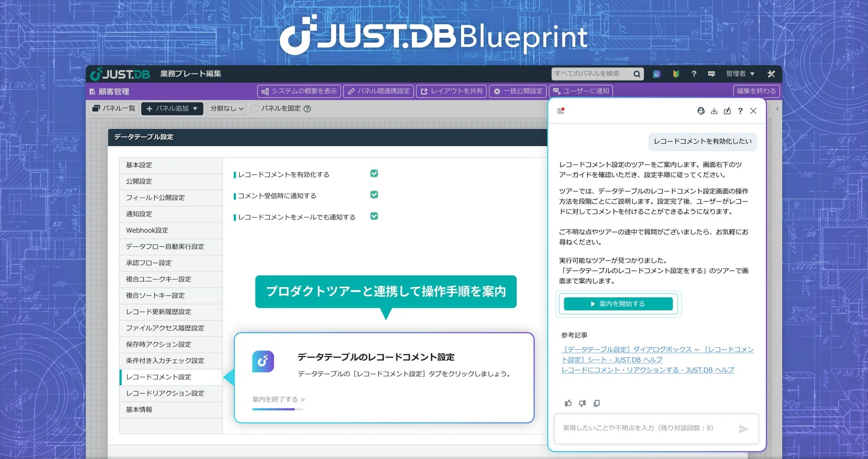This screenshot has width=868, height=459.
Task: Select ファイルアクセス履歴設定 tab
Action: 171,328
